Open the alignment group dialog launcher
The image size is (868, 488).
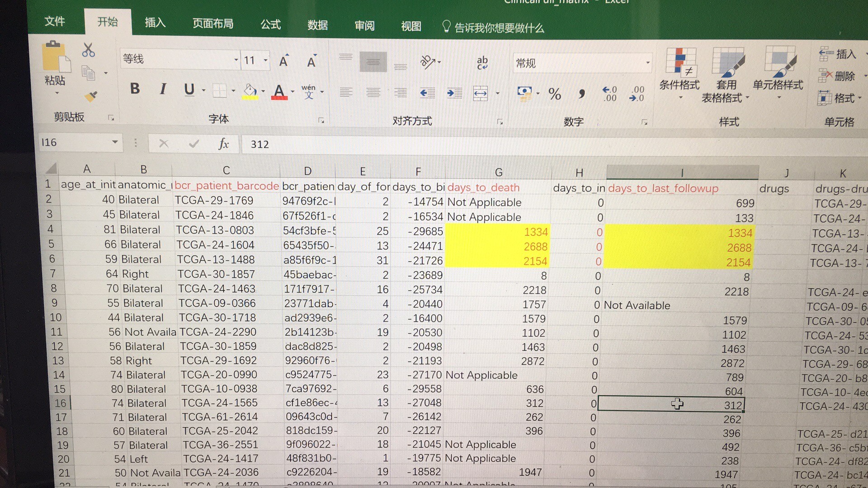[500, 122]
